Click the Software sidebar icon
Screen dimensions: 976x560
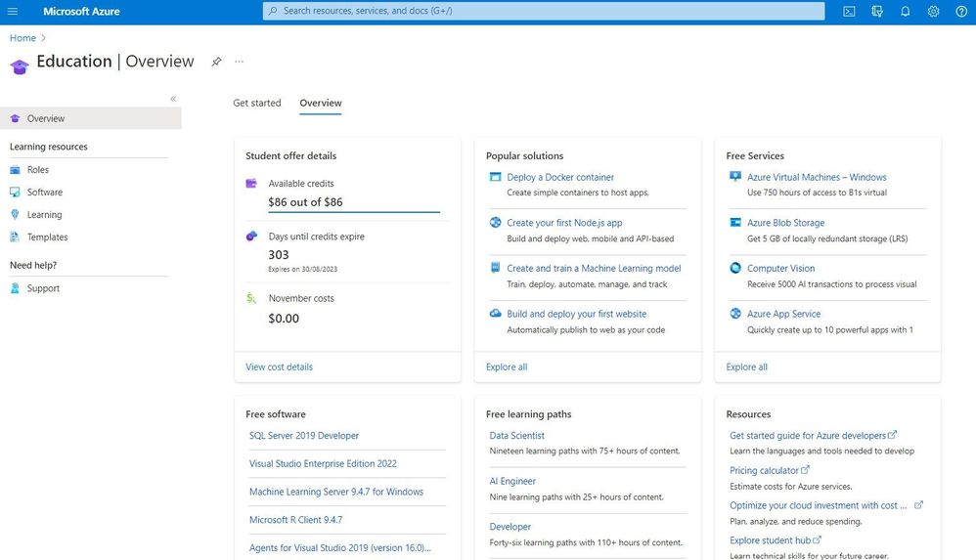pos(15,193)
